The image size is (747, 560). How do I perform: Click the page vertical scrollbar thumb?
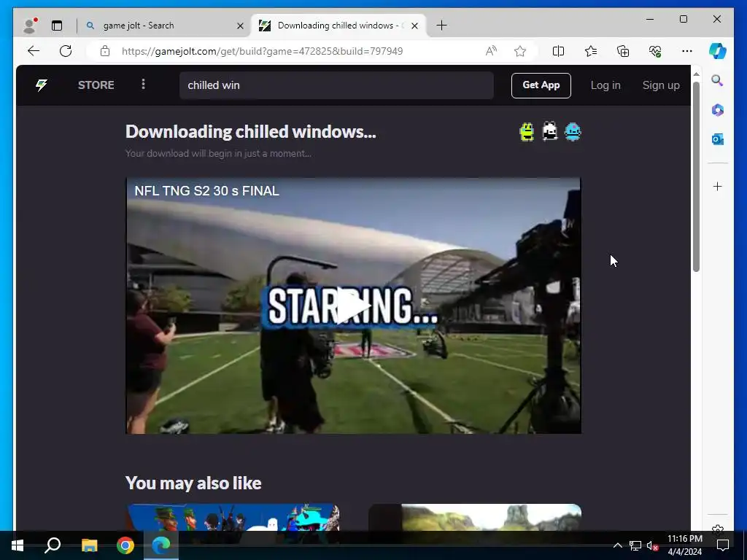[x=696, y=177]
